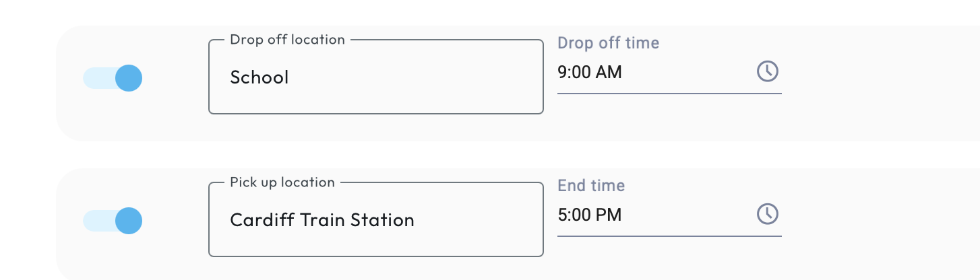The height and width of the screenshot is (280, 980).
Task: Click the light blue track of the drop off toggle
Action: [94, 78]
